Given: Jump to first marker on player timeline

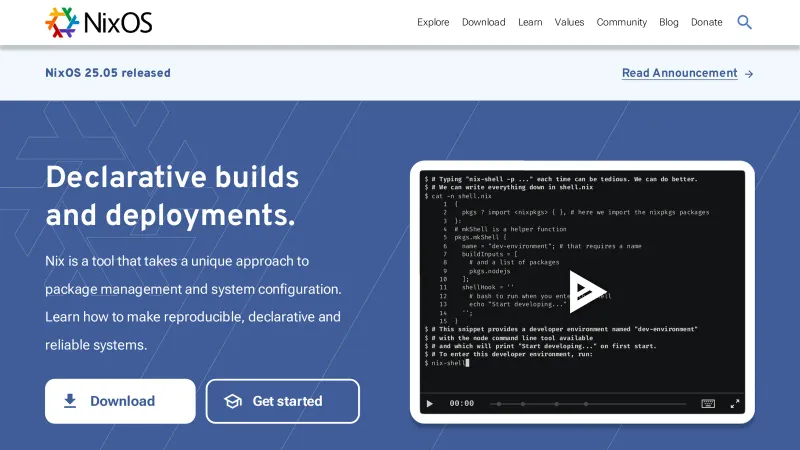Looking at the screenshot, I should pyautogui.click(x=497, y=404).
